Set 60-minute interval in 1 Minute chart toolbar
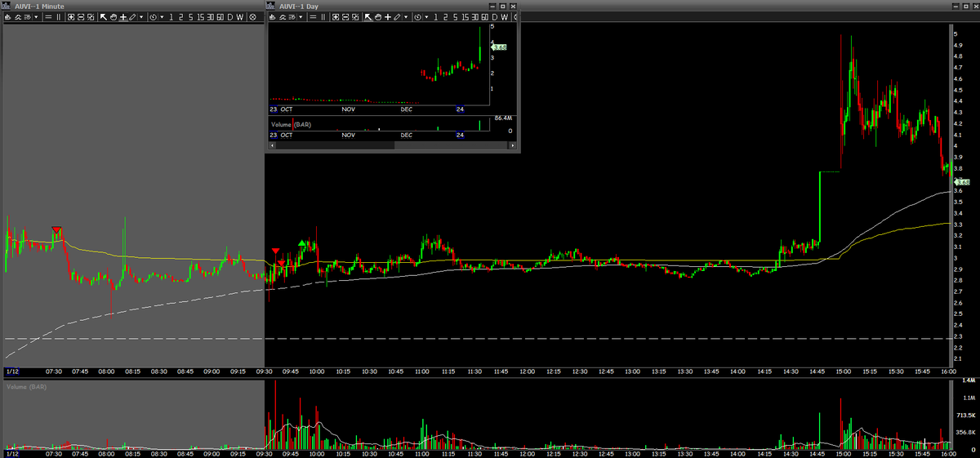 click(x=220, y=17)
